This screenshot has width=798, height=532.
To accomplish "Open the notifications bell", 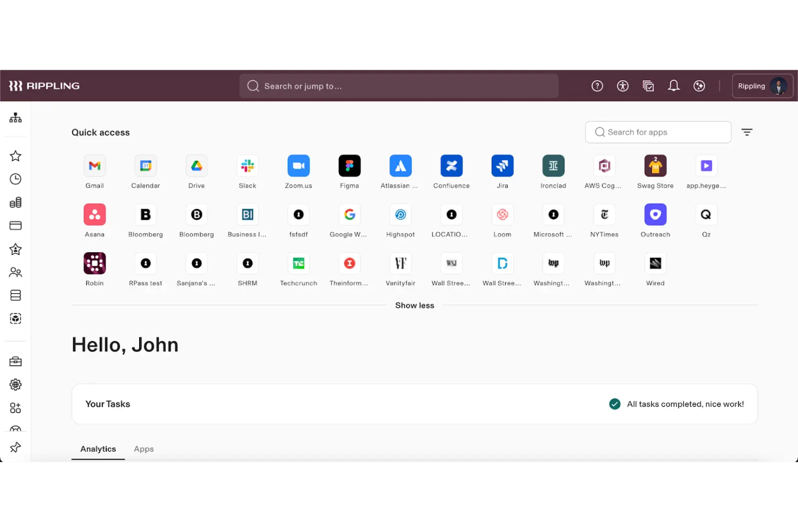I will click(x=674, y=86).
